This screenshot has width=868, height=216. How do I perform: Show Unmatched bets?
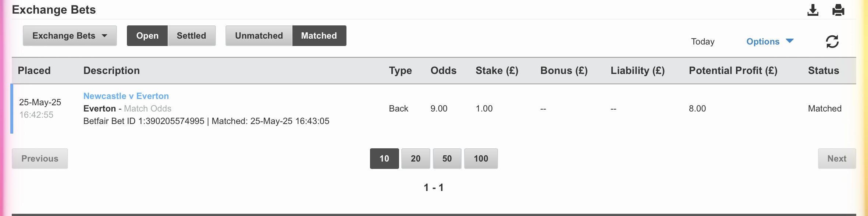click(259, 36)
